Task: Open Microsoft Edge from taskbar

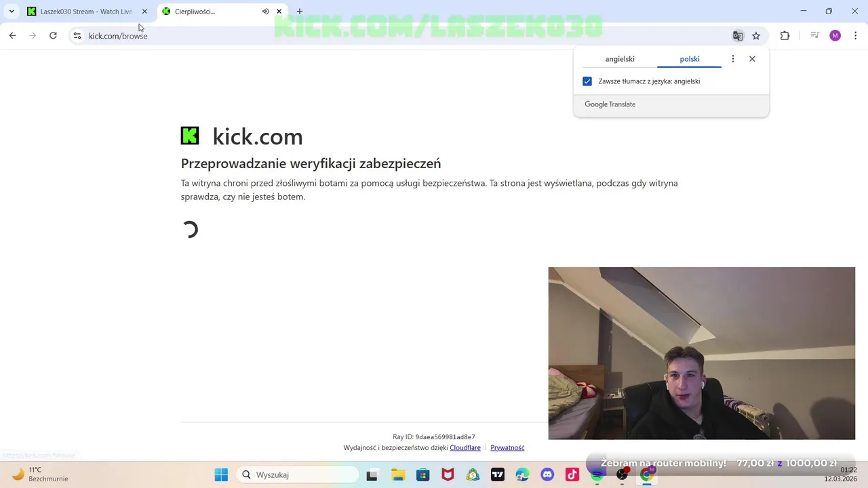Action: pos(522,475)
